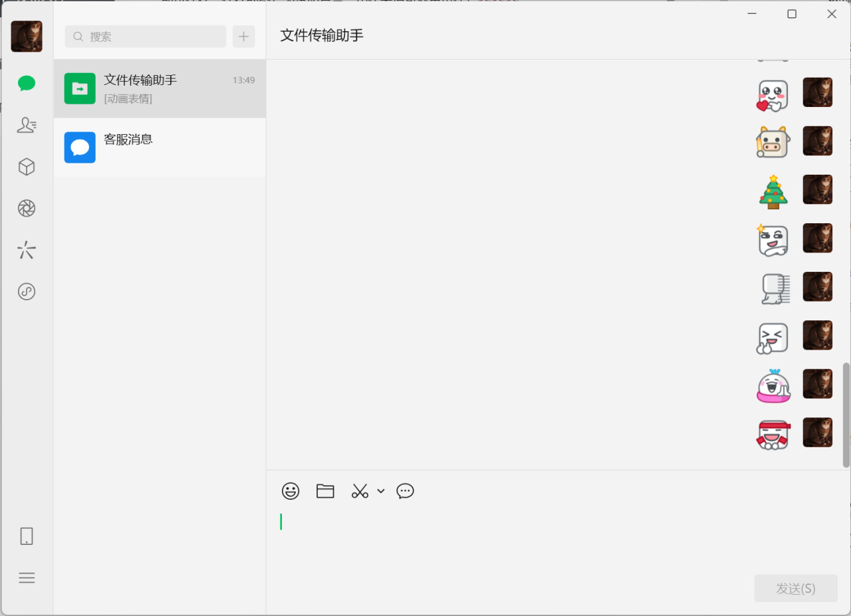
Task: Click the 发送(S) send button
Action: tap(795, 589)
